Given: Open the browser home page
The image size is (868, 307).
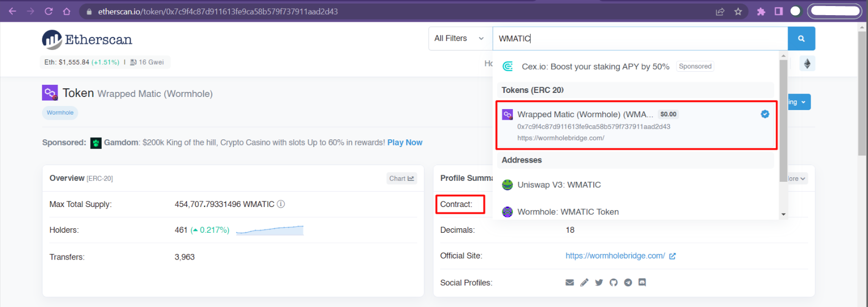Looking at the screenshot, I should tap(67, 11).
